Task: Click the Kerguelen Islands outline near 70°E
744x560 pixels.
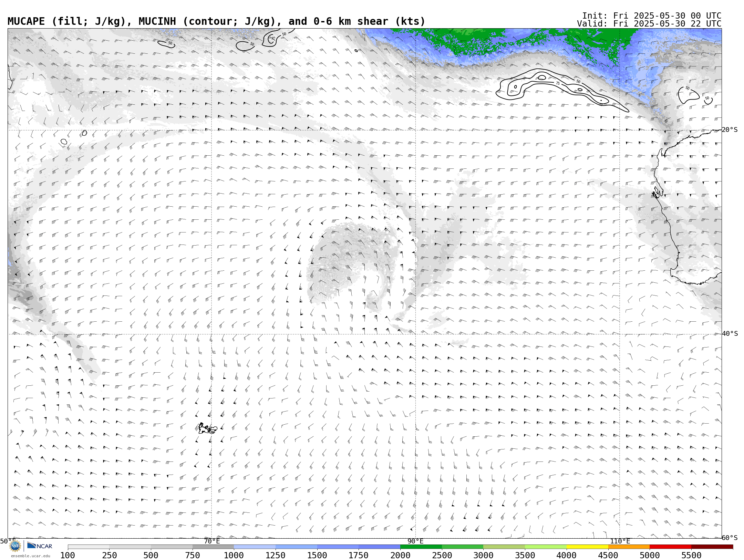Action: tap(207, 428)
